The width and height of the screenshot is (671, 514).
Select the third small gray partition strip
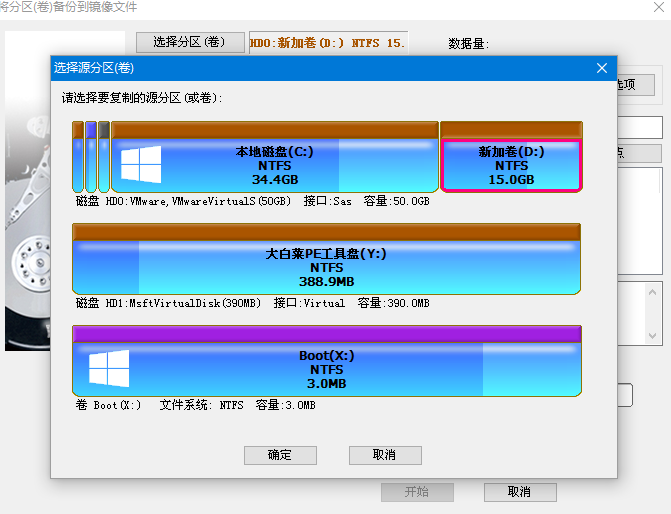tap(104, 157)
